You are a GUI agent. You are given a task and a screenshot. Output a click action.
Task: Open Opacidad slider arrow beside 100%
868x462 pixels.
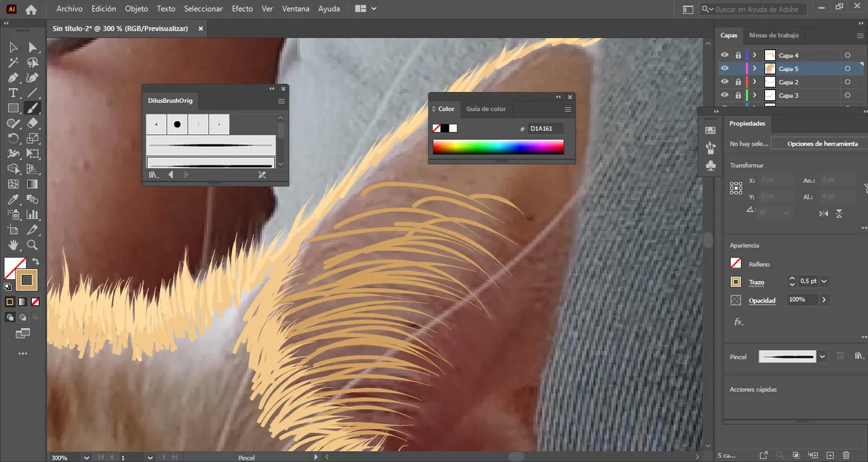(x=824, y=299)
